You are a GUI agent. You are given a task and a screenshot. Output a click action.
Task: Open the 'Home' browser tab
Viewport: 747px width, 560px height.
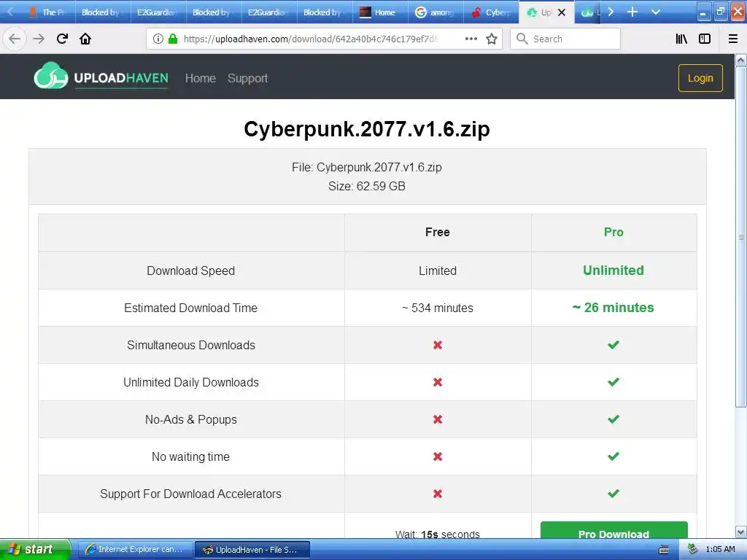click(379, 12)
